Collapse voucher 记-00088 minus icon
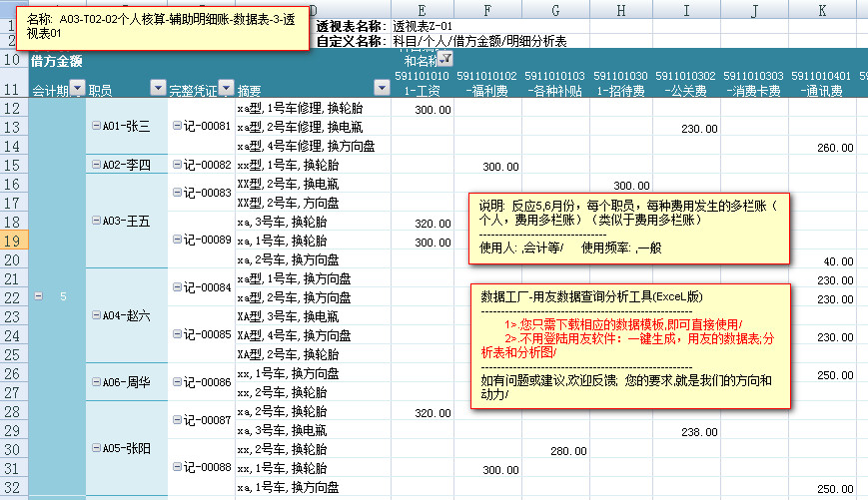Viewport: 868px width, 500px height. click(x=177, y=468)
